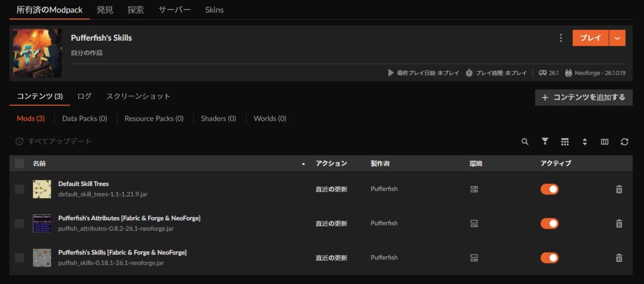Switch to the スクリーンショット tab
The width and height of the screenshot is (644, 284).
(x=138, y=97)
